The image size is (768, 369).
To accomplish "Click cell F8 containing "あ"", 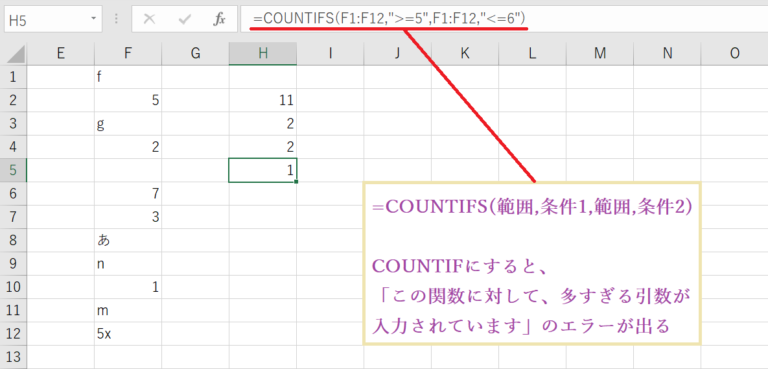I will [128, 241].
